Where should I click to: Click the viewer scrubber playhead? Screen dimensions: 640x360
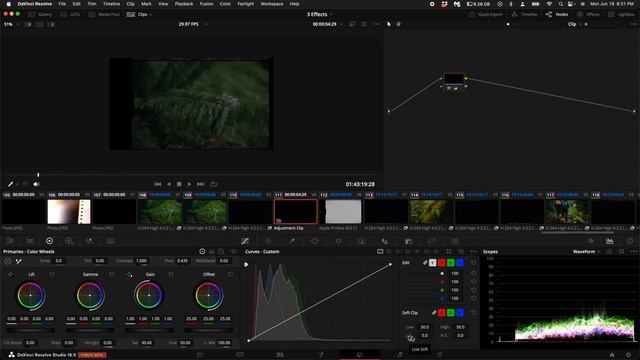[38, 175]
